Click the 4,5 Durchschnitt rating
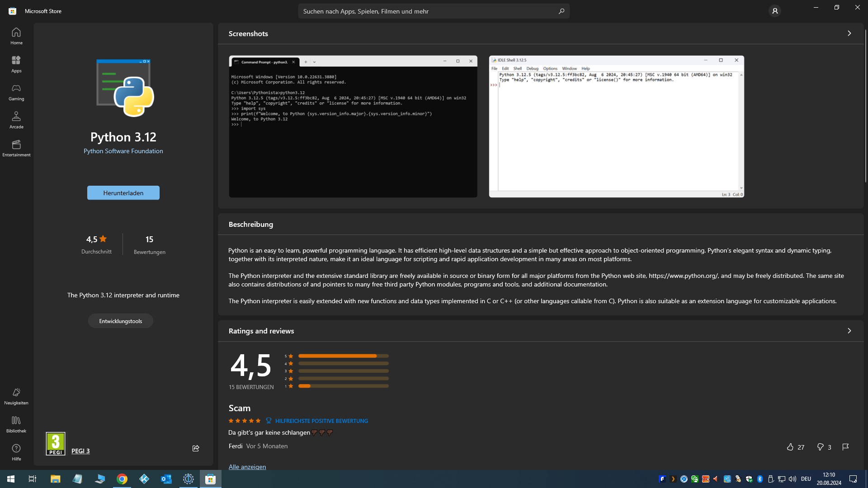 (96, 244)
